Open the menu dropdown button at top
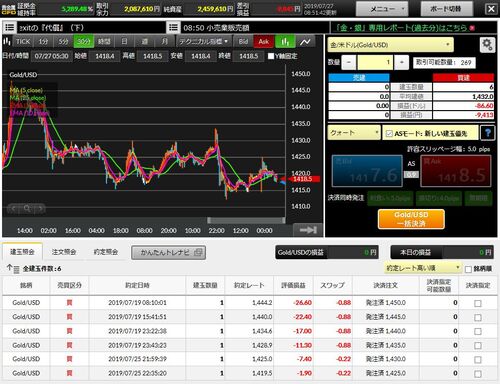500x384 pixels. (382, 9)
